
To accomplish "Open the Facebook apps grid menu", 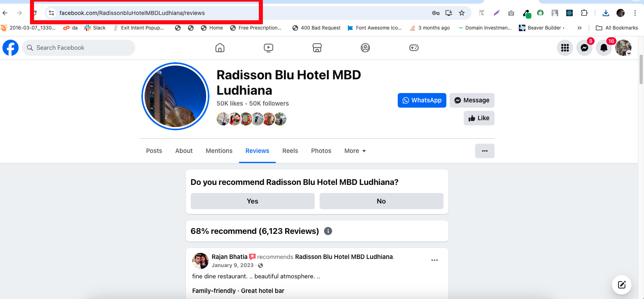I will (565, 48).
